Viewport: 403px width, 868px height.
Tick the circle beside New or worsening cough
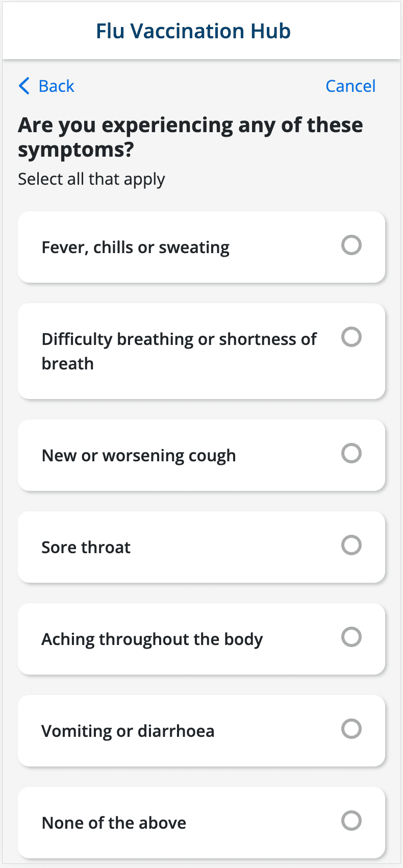pos(351,453)
